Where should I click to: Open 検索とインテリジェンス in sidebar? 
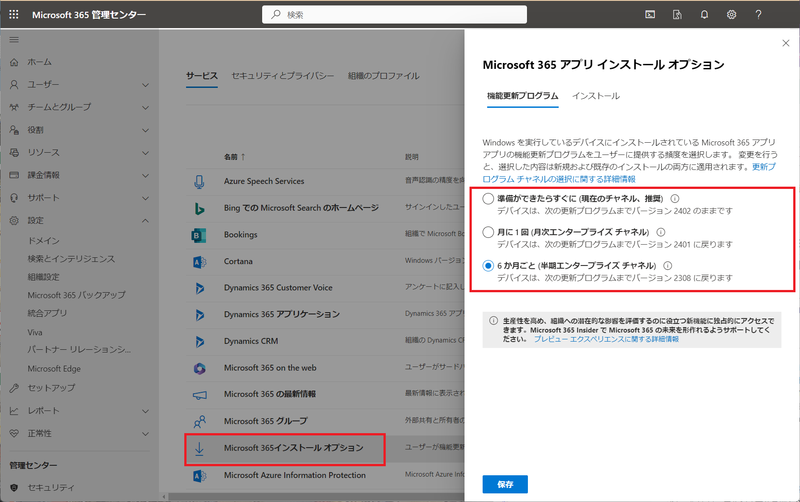tap(71, 259)
